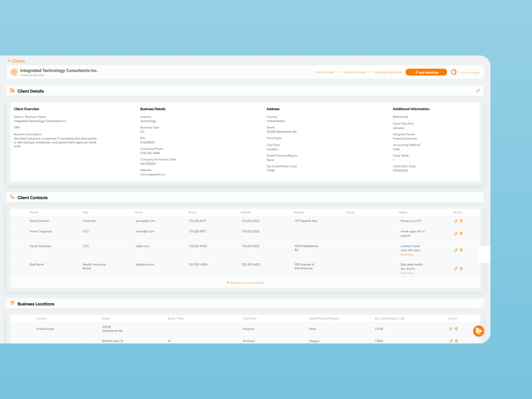Click the client avatar circle icon

(14, 72)
